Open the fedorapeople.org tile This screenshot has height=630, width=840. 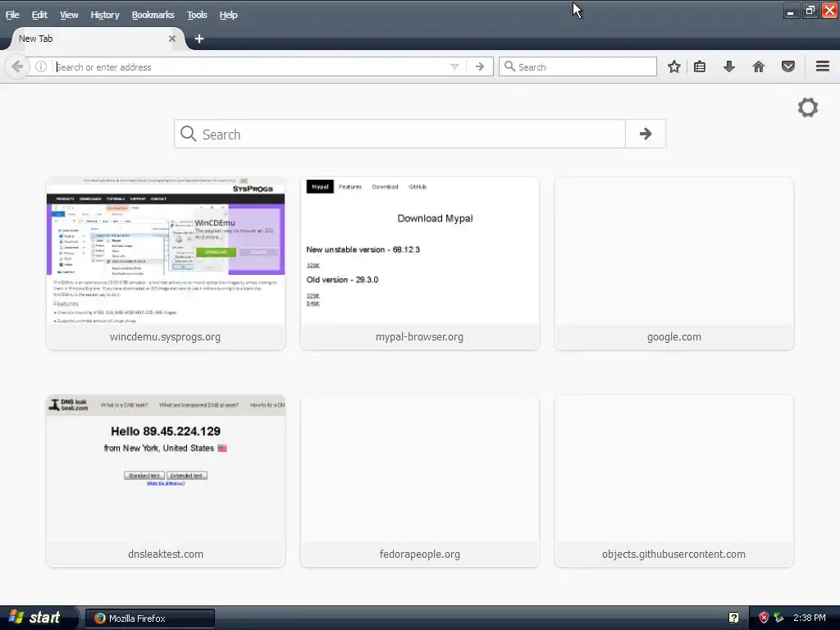[419, 481]
